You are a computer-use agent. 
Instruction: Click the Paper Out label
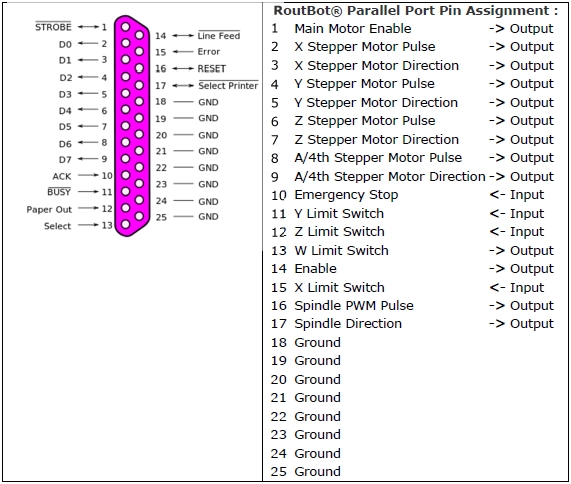coord(49,209)
